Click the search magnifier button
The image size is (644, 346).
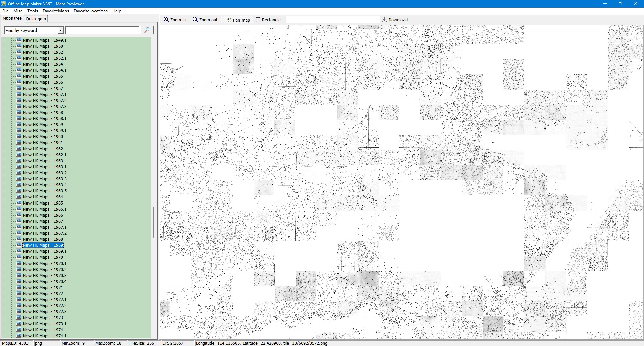[147, 30]
